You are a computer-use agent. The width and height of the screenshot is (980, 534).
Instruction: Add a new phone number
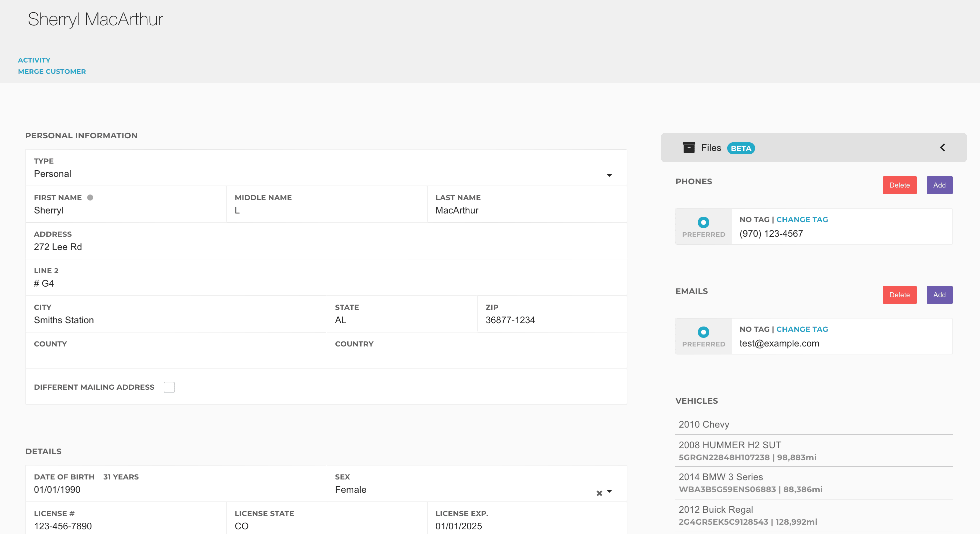pyautogui.click(x=939, y=185)
